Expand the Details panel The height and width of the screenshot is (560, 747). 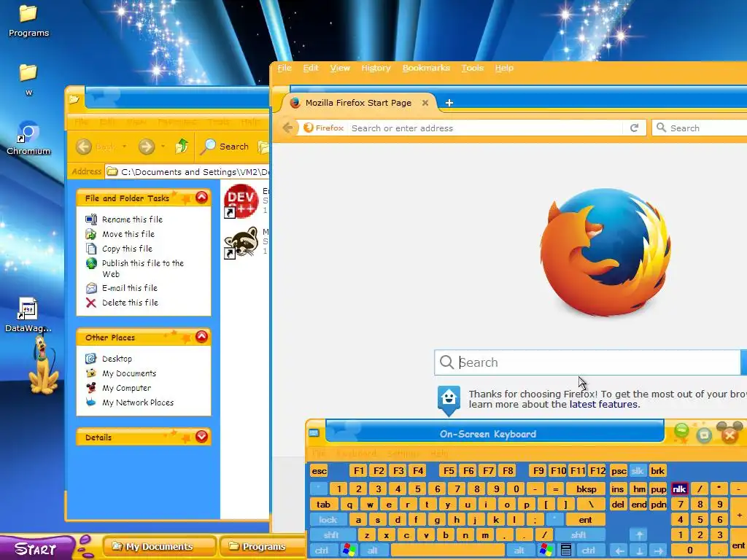pos(201,436)
